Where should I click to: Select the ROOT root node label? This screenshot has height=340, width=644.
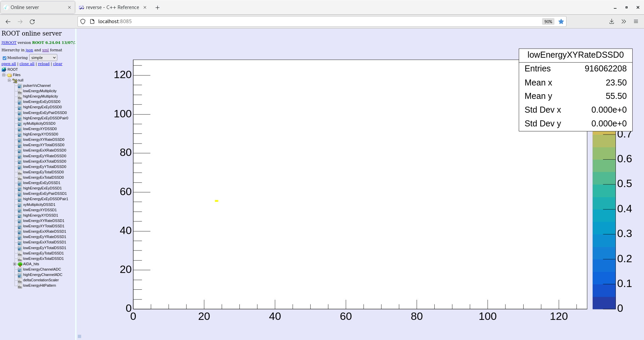click(13, 69)
